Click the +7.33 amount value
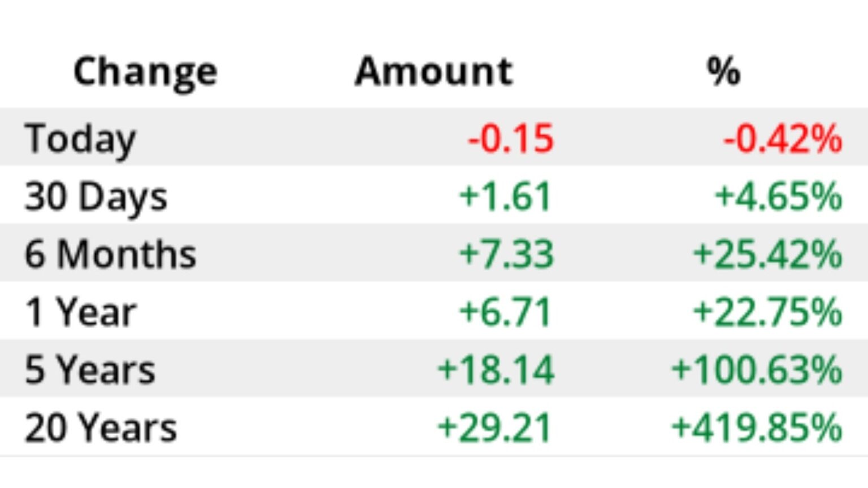868x488 pixels. (506, 254)
